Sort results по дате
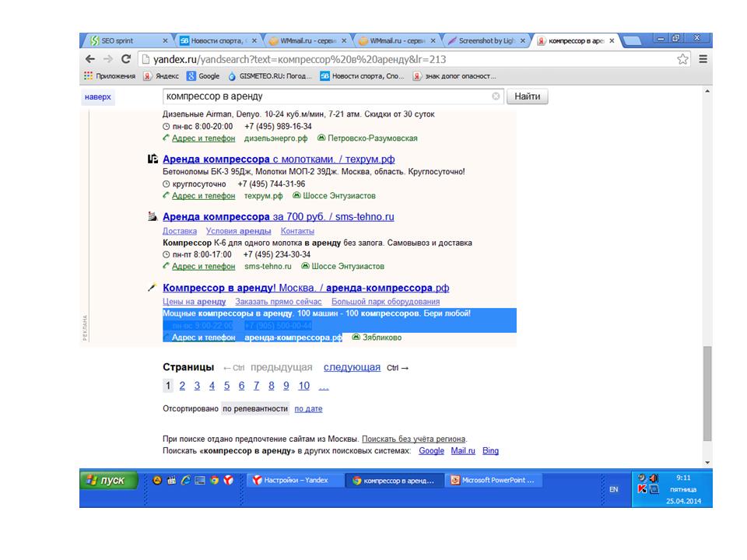 [x=308, y=408]
